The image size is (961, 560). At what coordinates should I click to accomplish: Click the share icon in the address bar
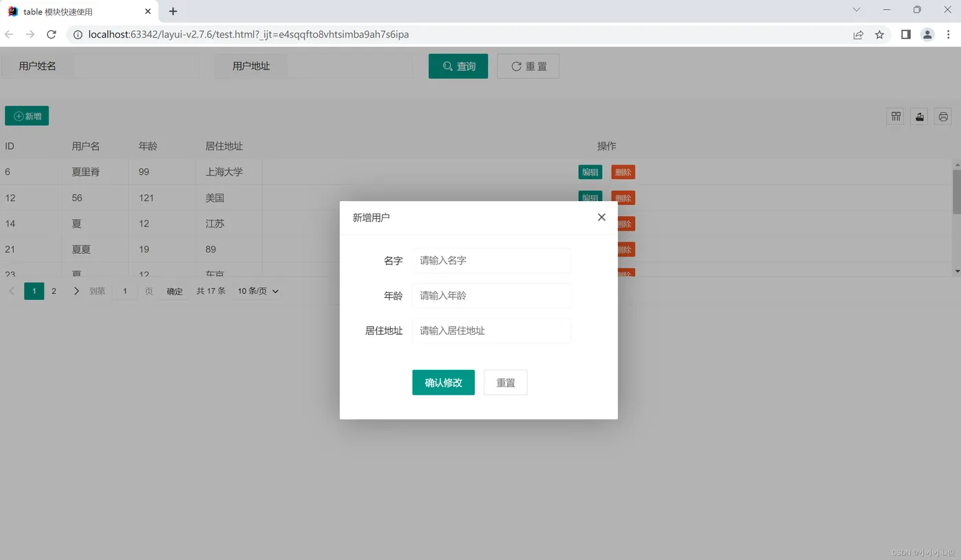pyautogui.click(x=858, y=34)
